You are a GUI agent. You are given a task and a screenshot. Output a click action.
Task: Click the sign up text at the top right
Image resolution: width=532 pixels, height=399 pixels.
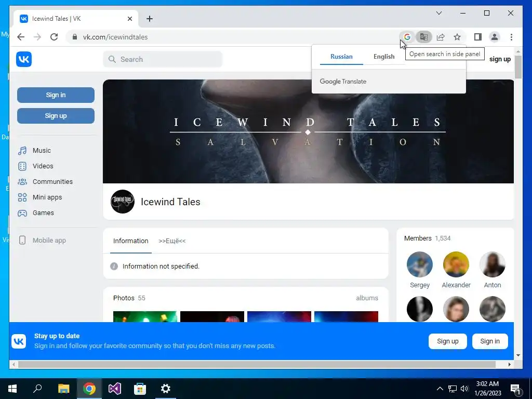point(500,59)
